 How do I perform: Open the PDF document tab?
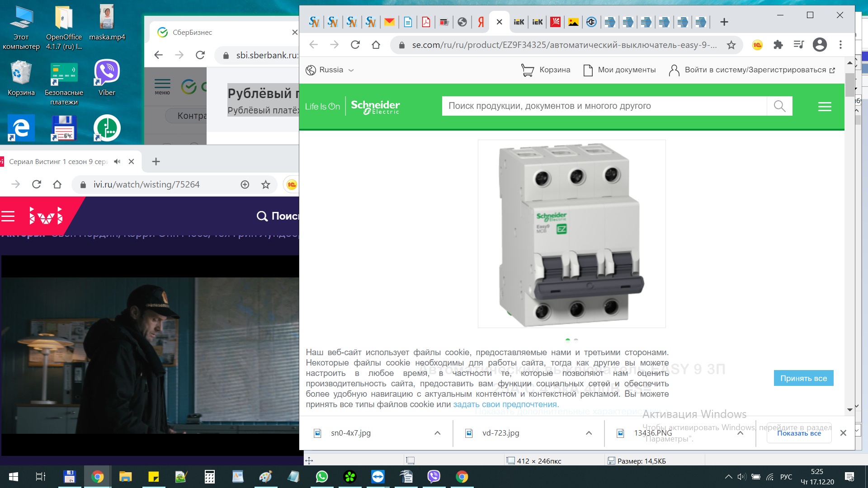pos(426,22)
